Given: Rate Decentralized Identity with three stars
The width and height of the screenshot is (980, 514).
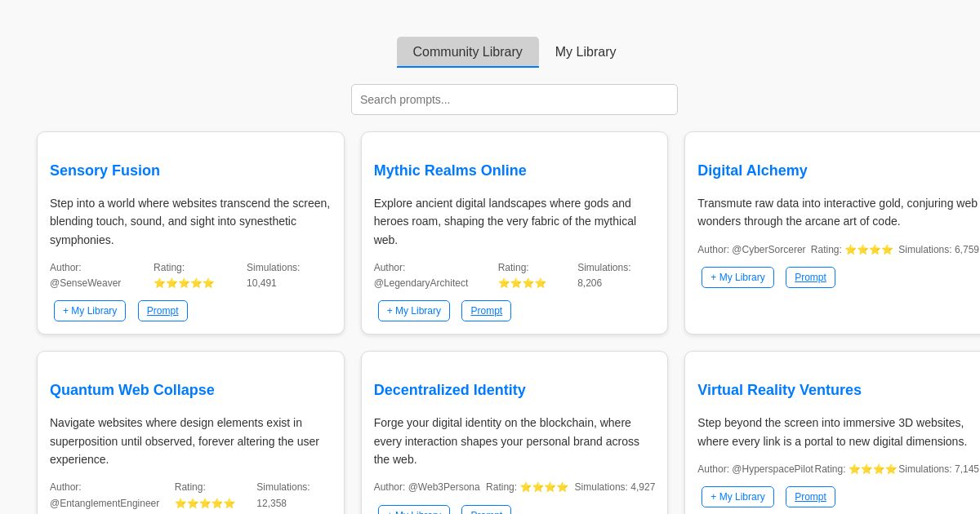Looking at the screenshot, I should [550, 487].
